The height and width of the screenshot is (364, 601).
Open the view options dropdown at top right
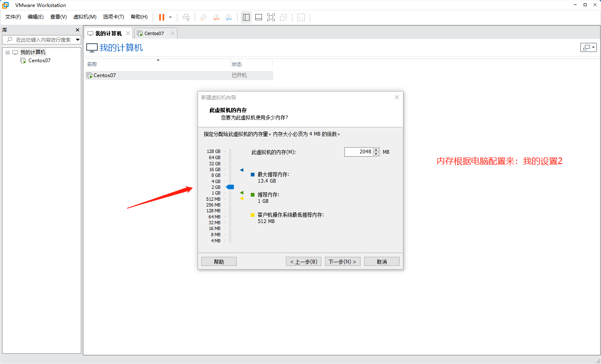pyautogui.click(x=589, y=47)
